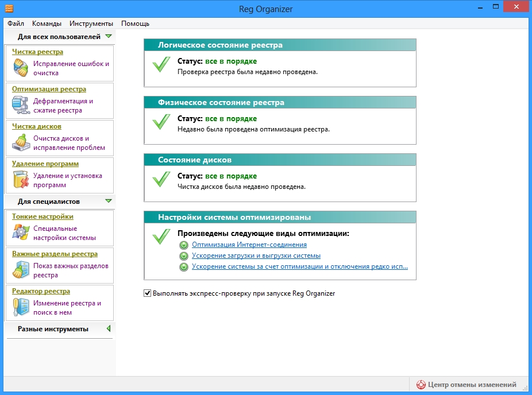Click the fine-tuning Windows gear icon
This screenshot has width=532, height=395.
coord(21,233)
